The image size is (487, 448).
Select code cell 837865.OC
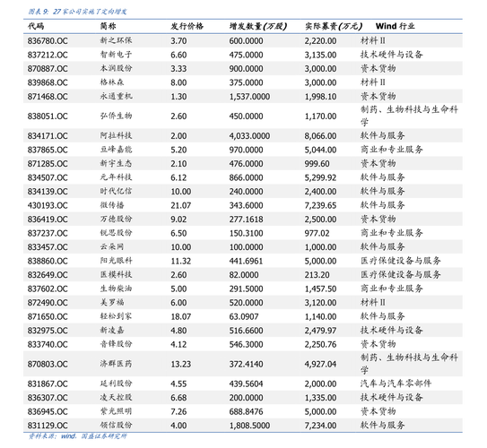coord(48,150)
